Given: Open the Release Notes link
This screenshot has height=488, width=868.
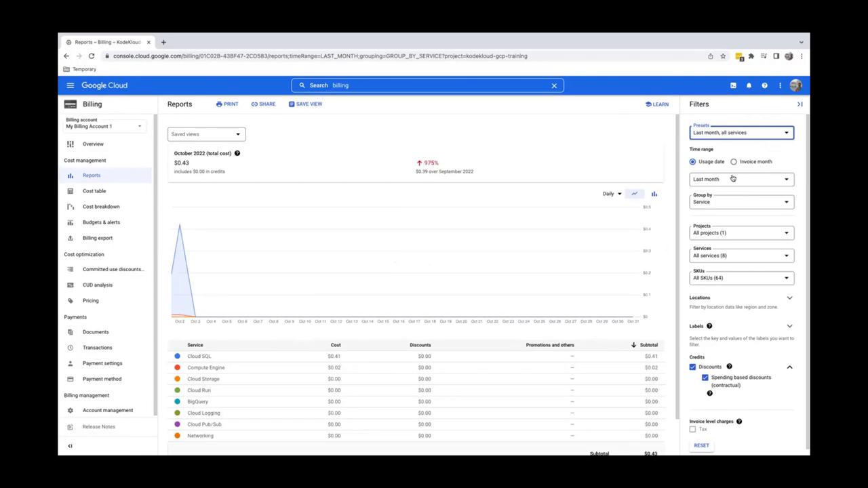Looking at the screenshot, I should (99, 427).
